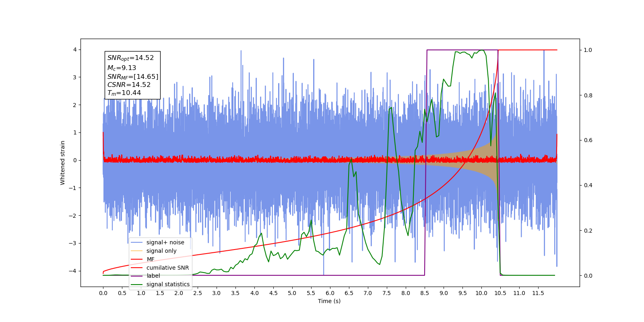The width and height of the screenshot is (644, 322).
Task: Click the 'signal+ noise' legend label
Action: pos(165,242)
